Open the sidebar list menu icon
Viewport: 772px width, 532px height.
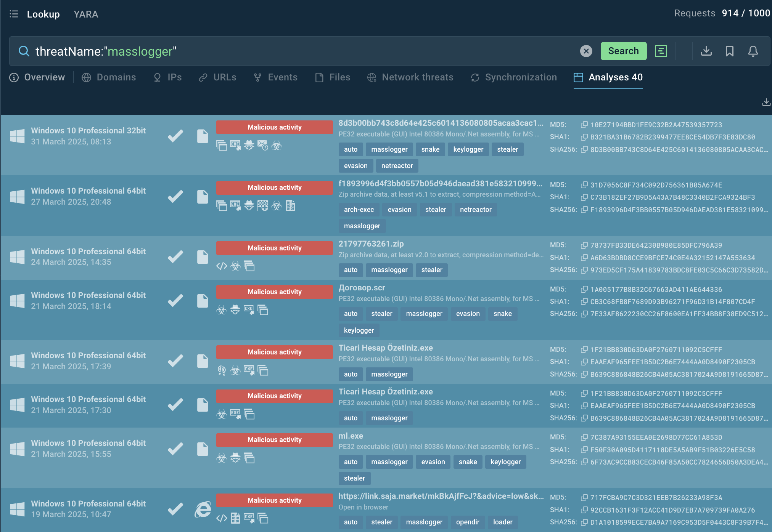(x=14, y=14)
